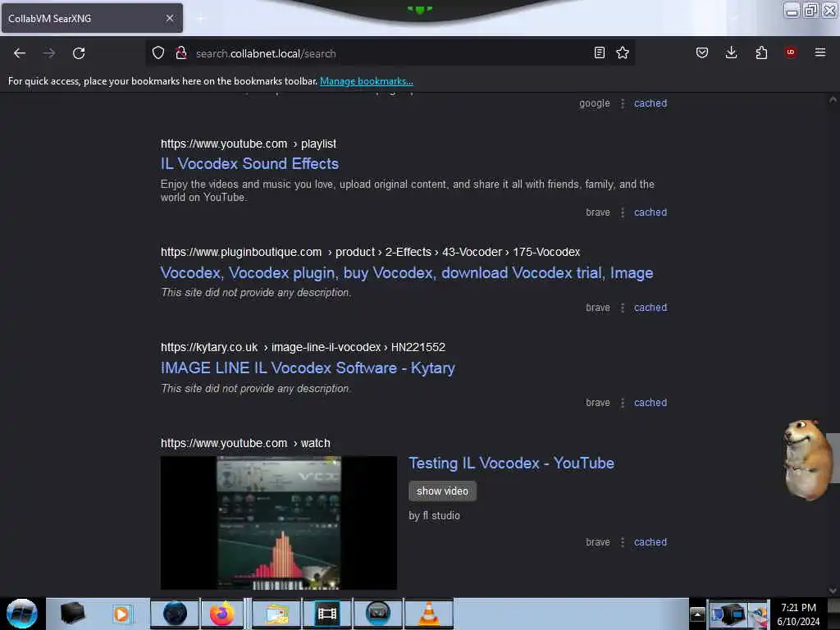Viewport: 840px width, 630px height.
Task: Click the kytary.co.uk URL breadcrumb
Action: coord(303,347)
